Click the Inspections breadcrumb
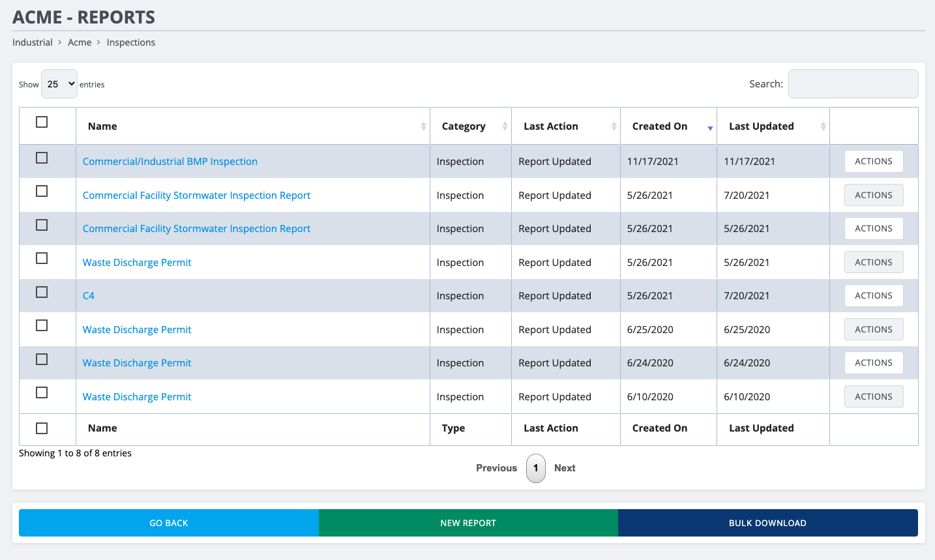The image size is (935, 560). tap(131, 42)
